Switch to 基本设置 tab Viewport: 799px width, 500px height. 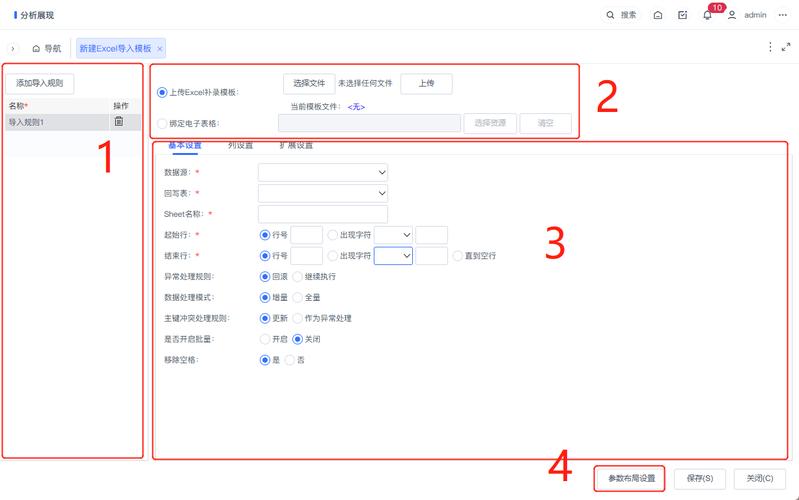(x=185, y=146)
